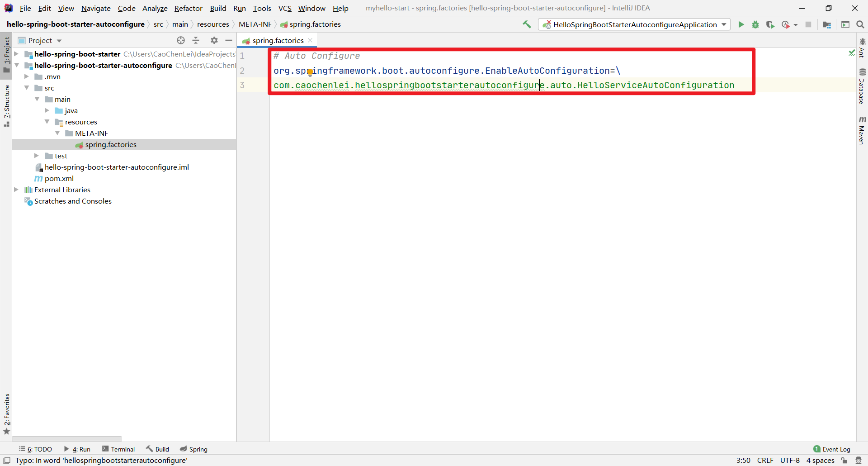Open the 4: Run tool window

tap(77, 449)
